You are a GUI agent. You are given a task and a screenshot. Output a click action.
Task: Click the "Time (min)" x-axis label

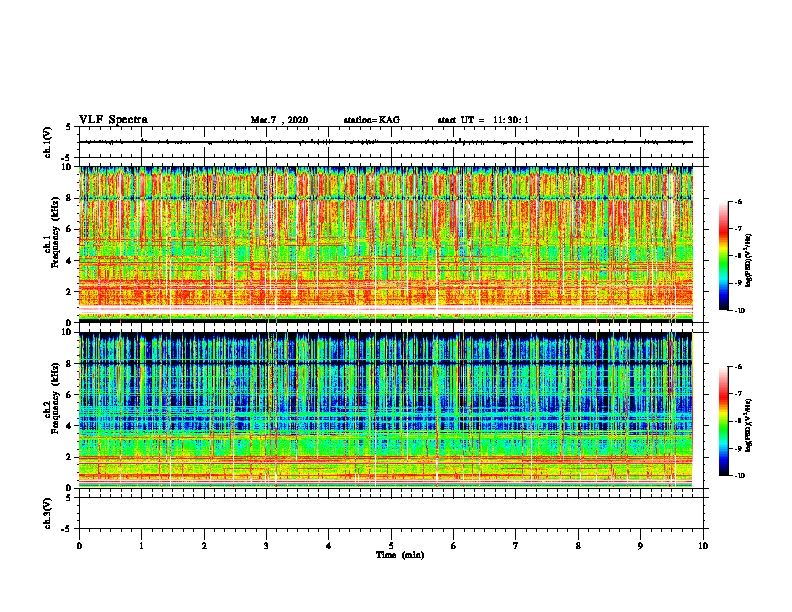point(400,555)
